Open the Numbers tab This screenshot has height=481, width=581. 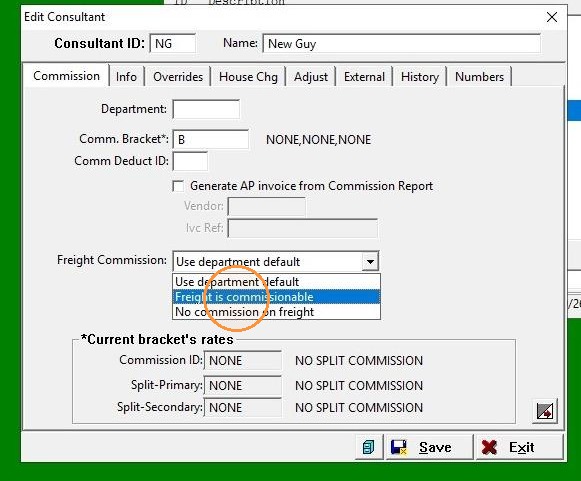coord(479,77)
